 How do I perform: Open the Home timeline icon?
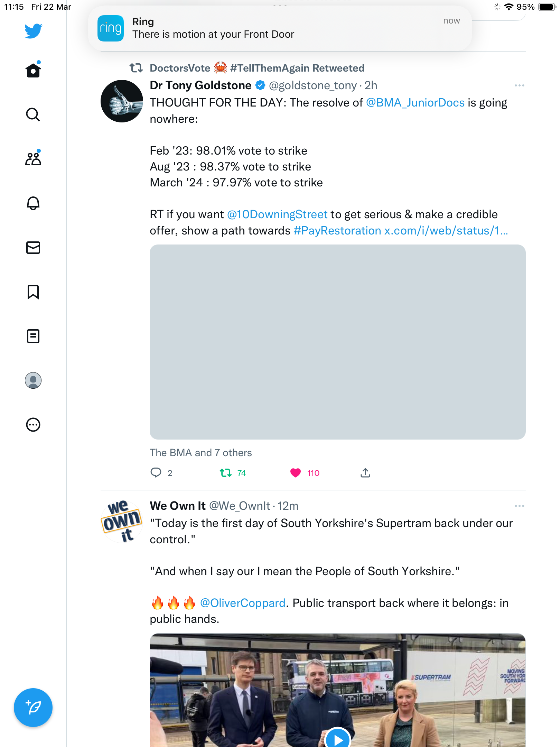click(x=33, y=70)
